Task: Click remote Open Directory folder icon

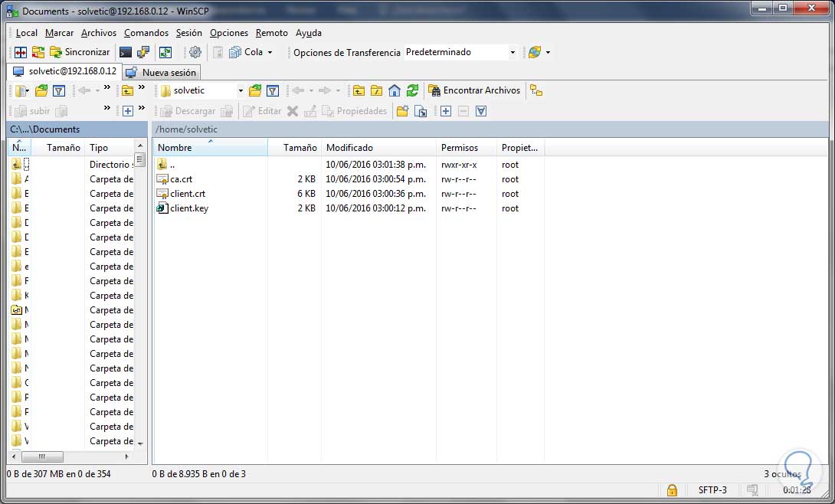Action: 255,91
